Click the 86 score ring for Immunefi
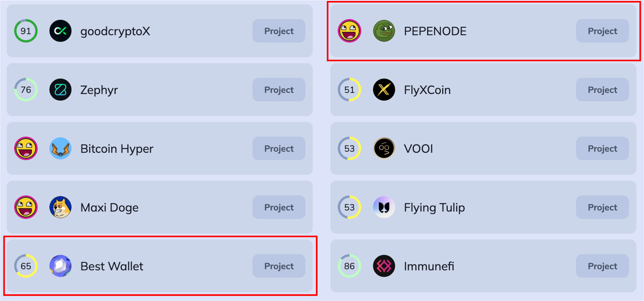This screenshot has height=301, width=644. (x=349, y=266)
